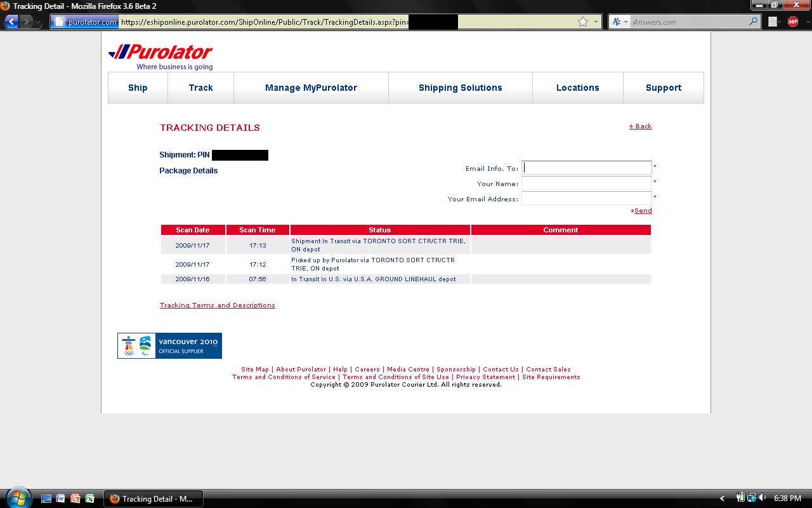This screenshot has width=812, height=508.
Task: Open the Privacy Statement footer link
Action: pos(486,377)
